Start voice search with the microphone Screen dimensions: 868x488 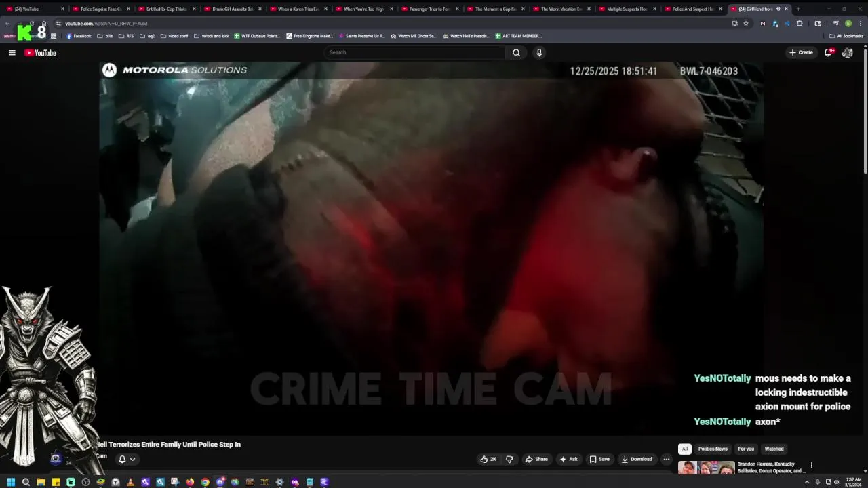click(539, 52)
